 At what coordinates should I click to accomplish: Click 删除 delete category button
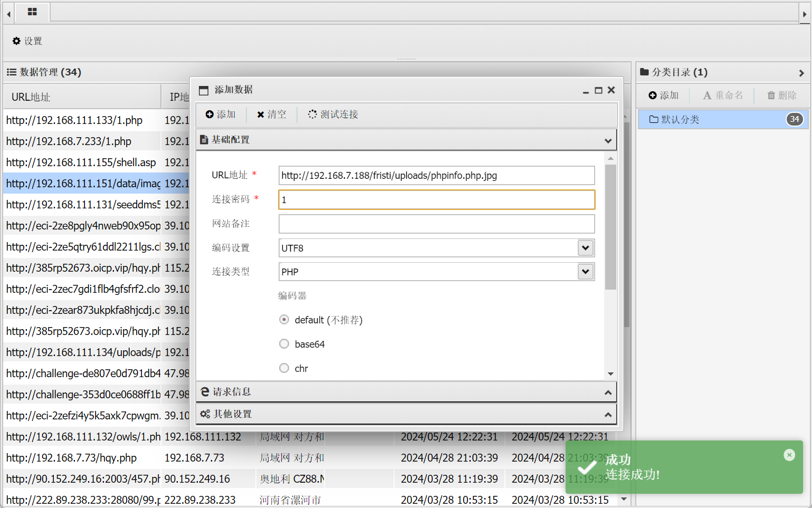click(781, 95)
